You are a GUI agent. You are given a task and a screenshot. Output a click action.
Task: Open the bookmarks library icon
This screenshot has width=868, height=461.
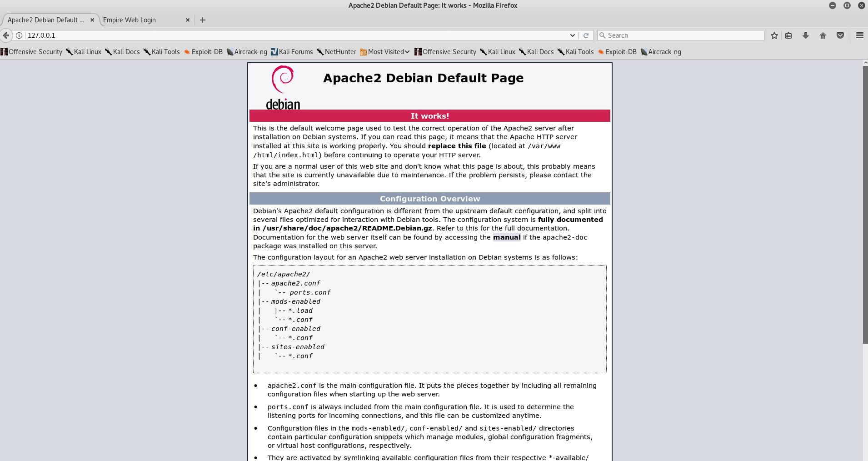click(x=788, y=35)
